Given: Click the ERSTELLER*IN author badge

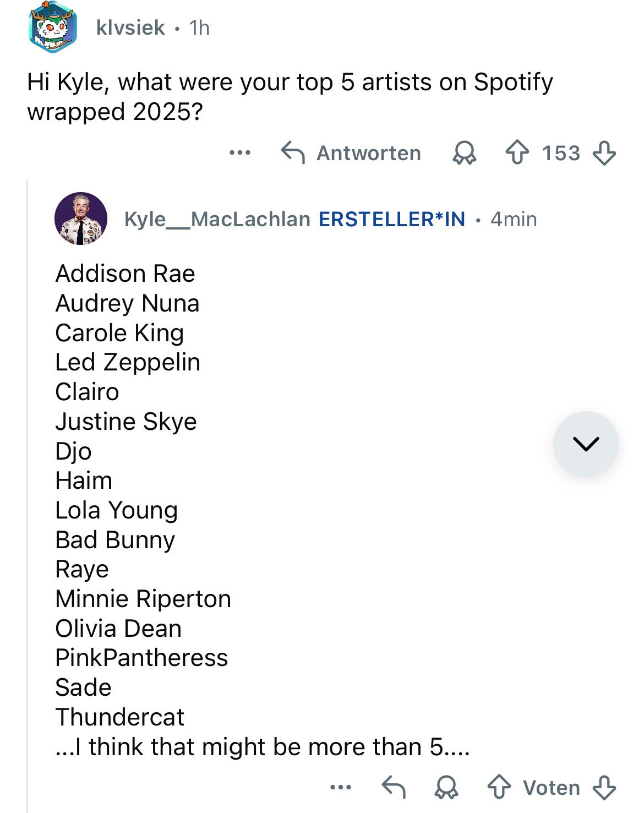Looking at the screenshot, I should click(392, 219).
